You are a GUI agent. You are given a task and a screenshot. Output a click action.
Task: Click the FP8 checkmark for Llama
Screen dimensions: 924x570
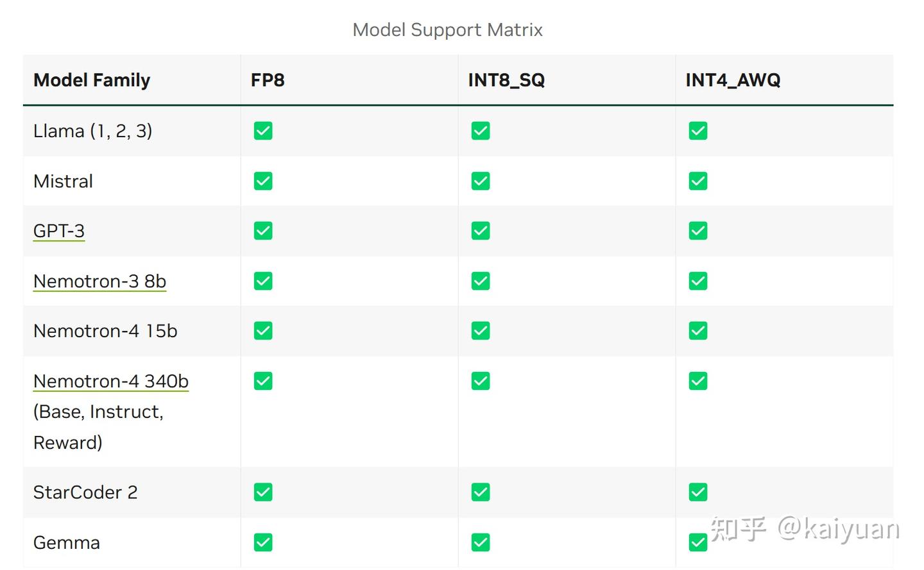(x=263, y=131)
